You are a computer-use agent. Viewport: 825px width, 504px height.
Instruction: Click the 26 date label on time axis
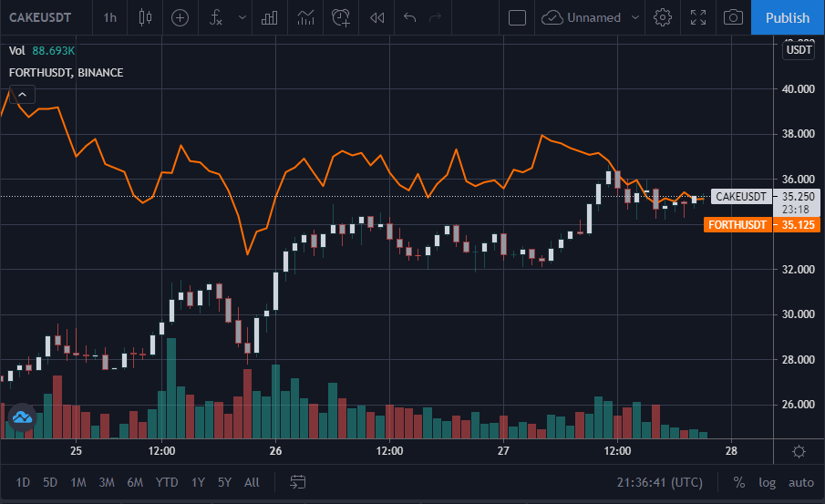tap(275, 451)
